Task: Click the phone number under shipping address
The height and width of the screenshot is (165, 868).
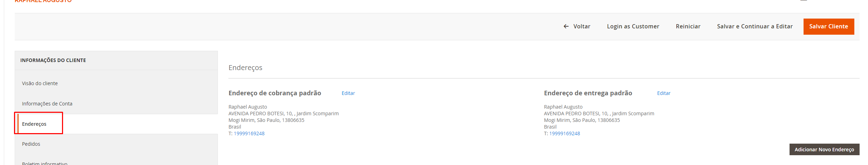Action: point(564,133)
